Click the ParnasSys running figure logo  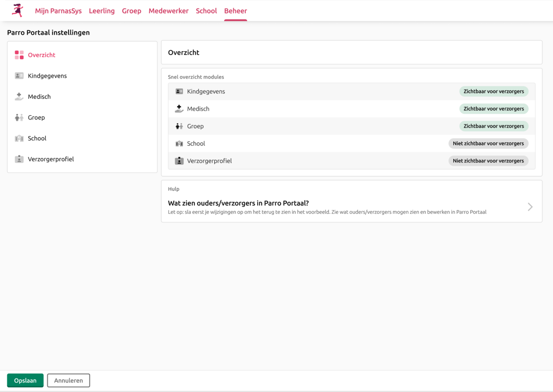click(x=18, y=10)
